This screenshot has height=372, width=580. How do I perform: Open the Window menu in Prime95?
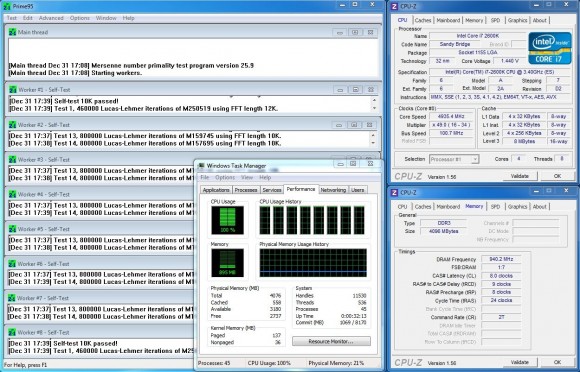(106, 18)
